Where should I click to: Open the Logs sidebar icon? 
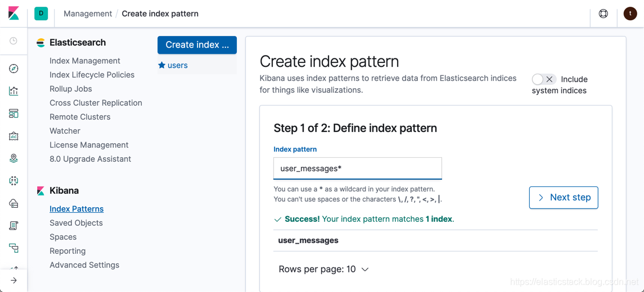pos(13,226)
